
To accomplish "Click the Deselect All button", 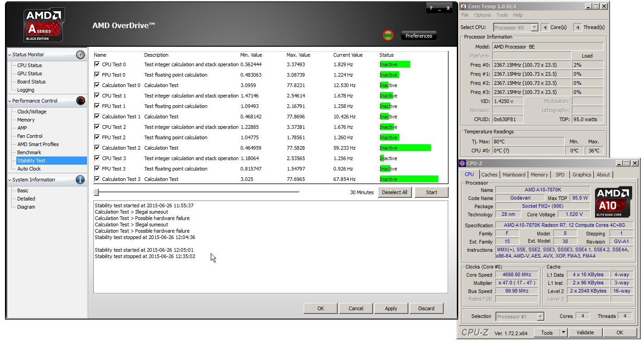I will (395, 192).
